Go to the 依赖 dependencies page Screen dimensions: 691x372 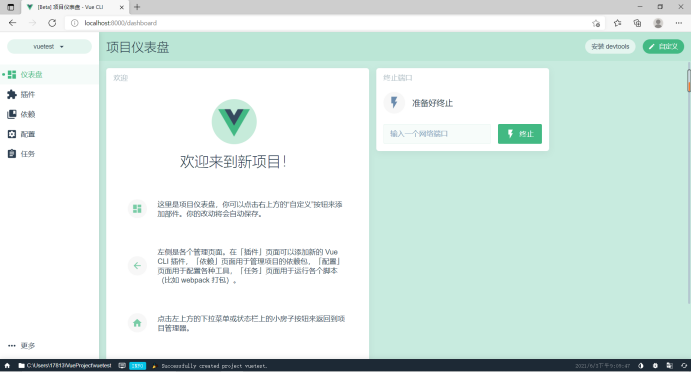[49, 114]
